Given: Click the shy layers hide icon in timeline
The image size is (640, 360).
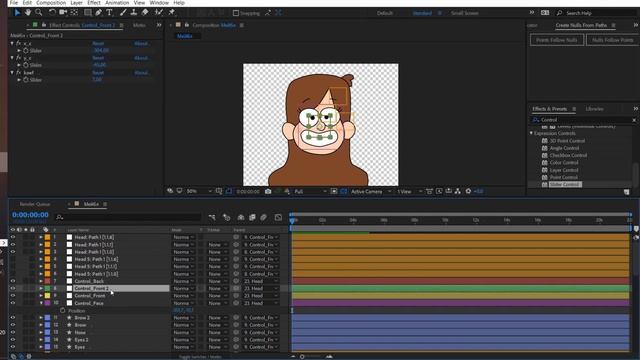Looking at the screenshot, I should [241, 218].
